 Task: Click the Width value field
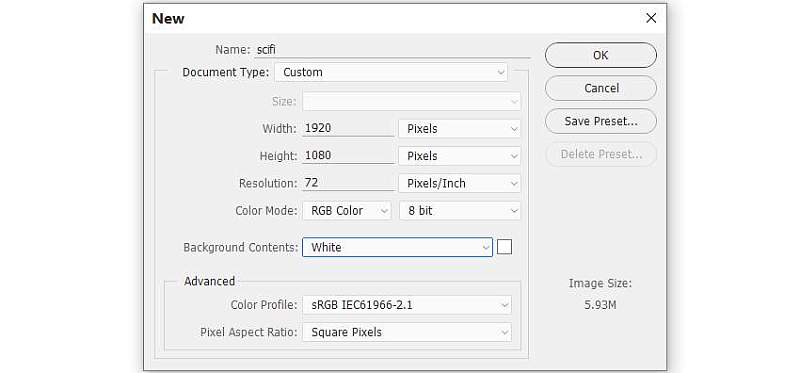(x=348, y=129)
